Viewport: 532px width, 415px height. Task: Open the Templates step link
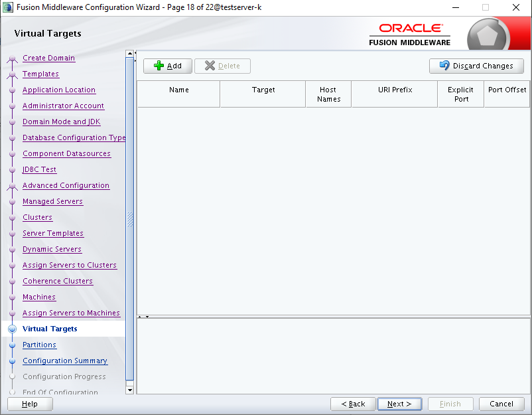(40, 74)
